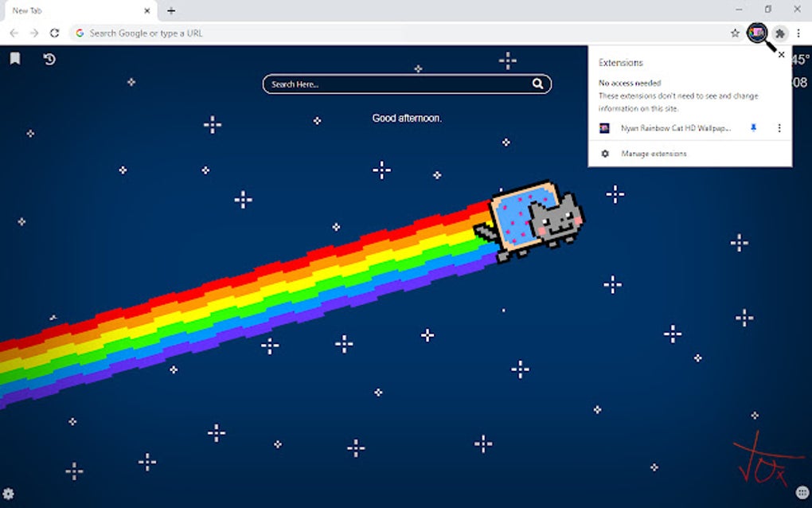812x508 pixels.
Task: Click the reload page button
Action: [54, 33]
